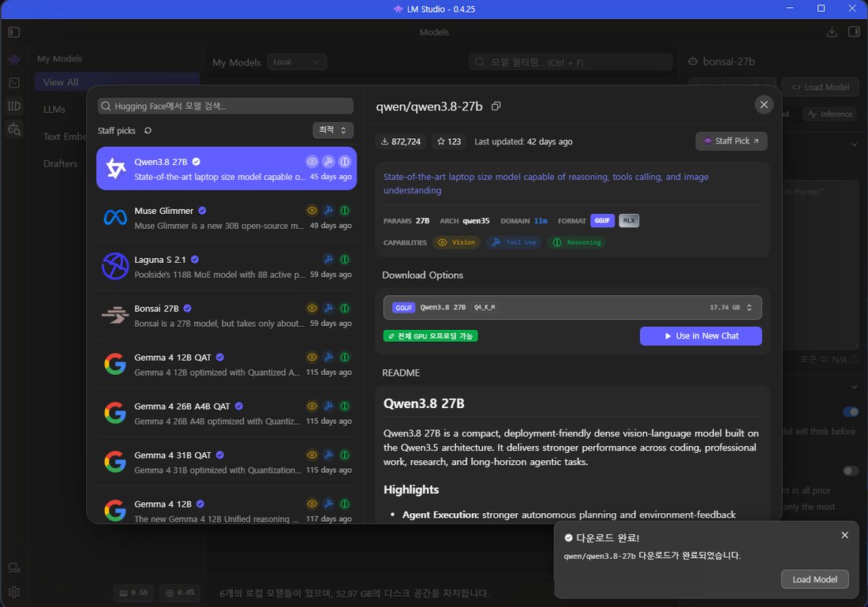Click the Load Model button in the top right panel

821,87
